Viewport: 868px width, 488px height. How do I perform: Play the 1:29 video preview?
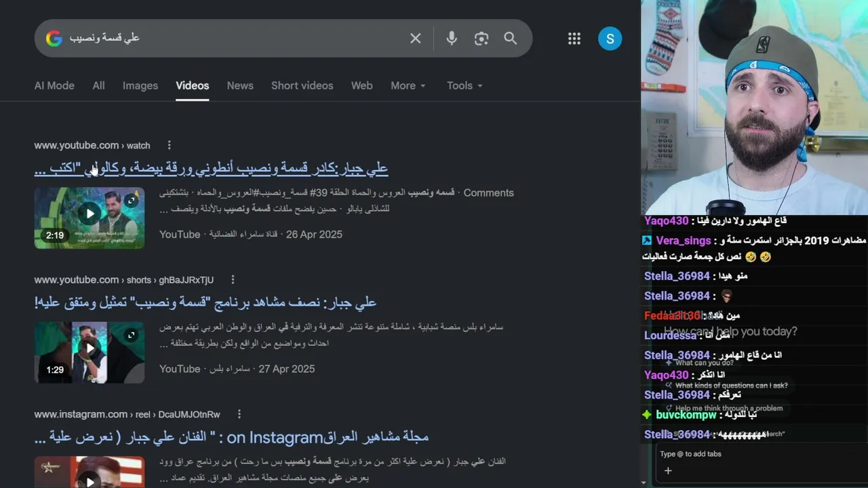coord(90,348)
